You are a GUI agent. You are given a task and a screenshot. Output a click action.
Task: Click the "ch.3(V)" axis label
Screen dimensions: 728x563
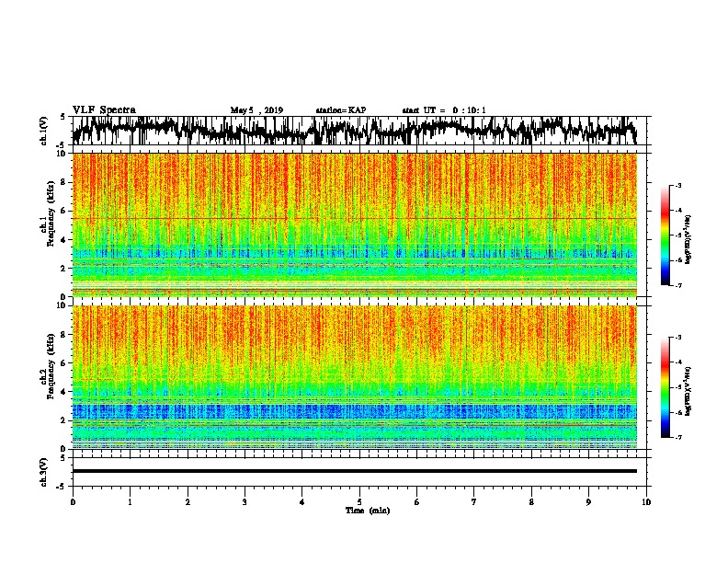click(44, 472)
